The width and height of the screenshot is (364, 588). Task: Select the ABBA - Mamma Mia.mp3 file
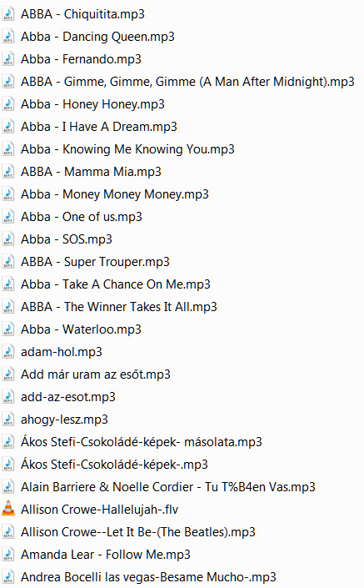click(x=91, y=172)
